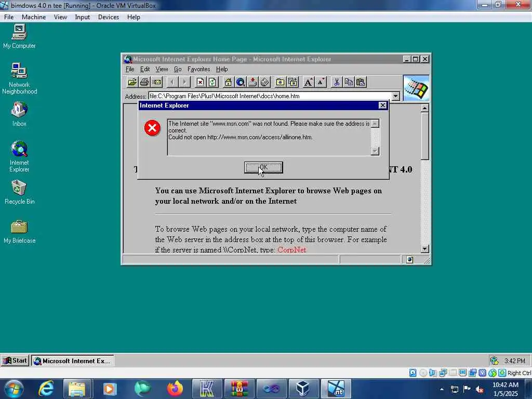Click the Send mail envelope toolbar icon

coord(156,82)
